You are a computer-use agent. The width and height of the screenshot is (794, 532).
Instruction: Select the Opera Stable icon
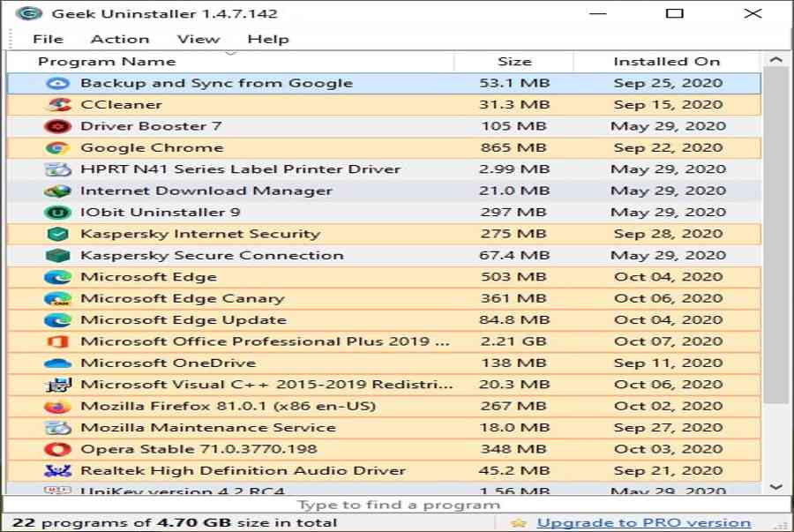click(x=57, y=449)
